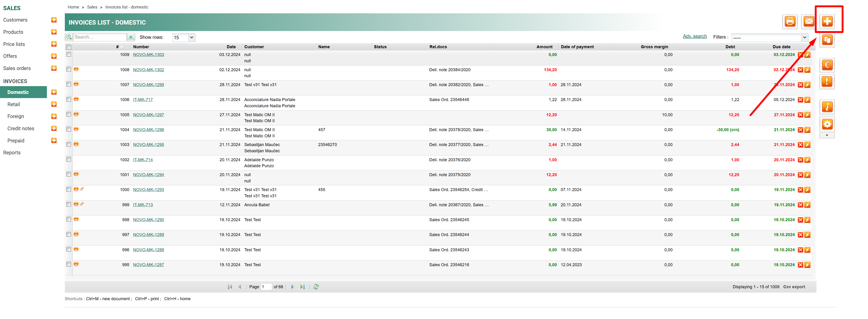The width and height of the screenshot is (868, 319).
Task: Delete invoice NOVO-MK-1303 via its red X
Action: (x=800, y=55)
